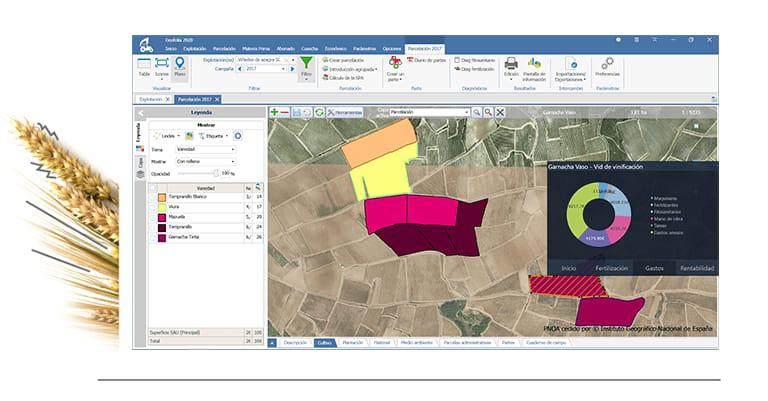Click the Rentabilidad button in chart panel
This screenshot has width=768, height=401.
point(697,268)
